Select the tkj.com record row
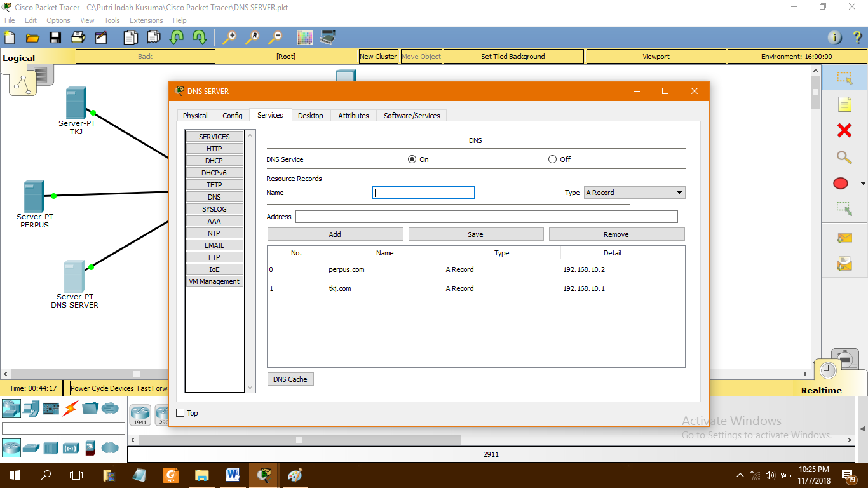This screenshot has height=488, width=868. [x=476, y=288]
